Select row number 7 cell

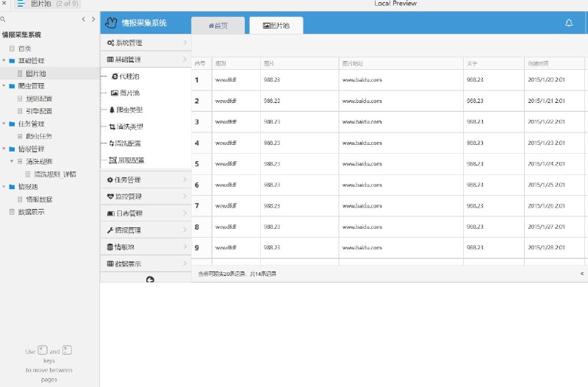(201, 206)
